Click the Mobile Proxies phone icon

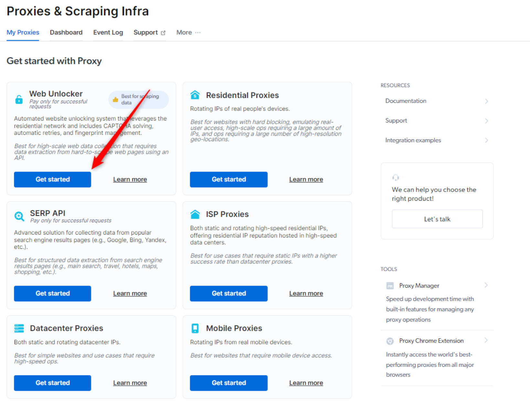pos(195,328)
